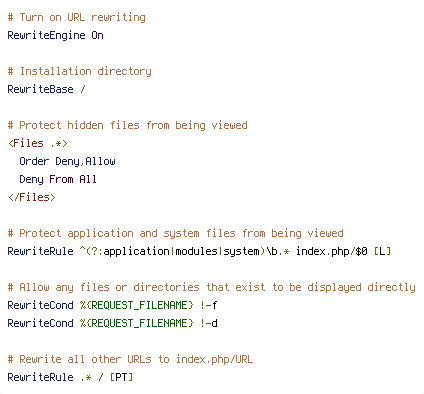Click the '# Turn on URL rewriting' comment

tap(77, 17)
